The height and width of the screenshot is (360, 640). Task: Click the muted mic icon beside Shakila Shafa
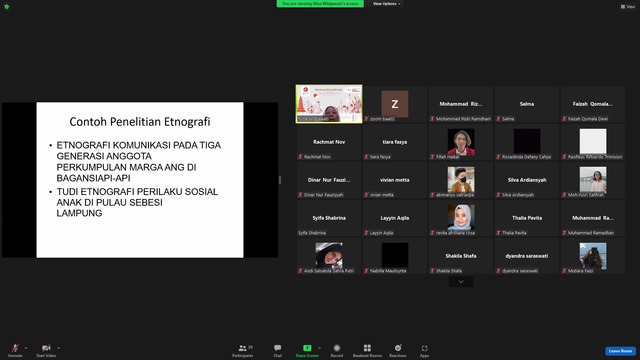[432, 271]
